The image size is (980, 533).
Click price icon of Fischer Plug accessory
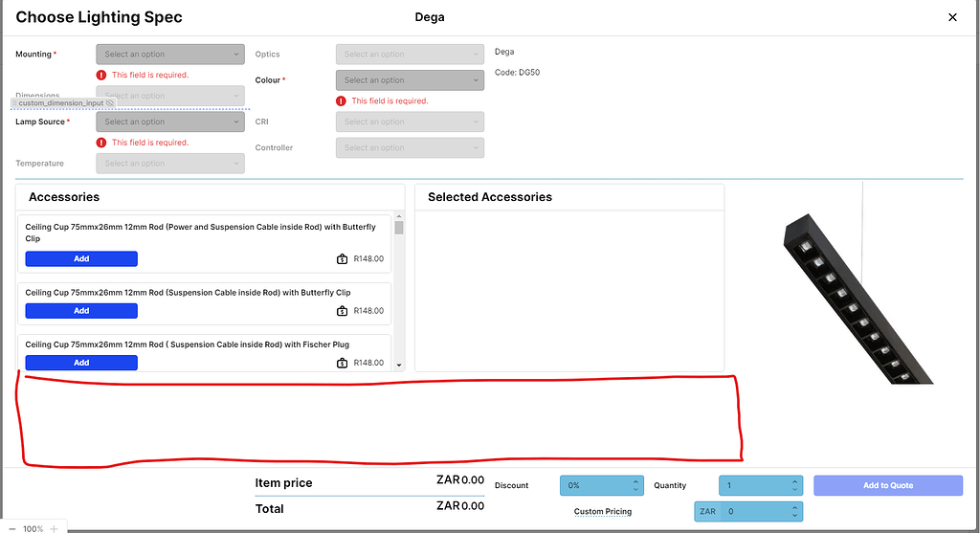[342, 363]
